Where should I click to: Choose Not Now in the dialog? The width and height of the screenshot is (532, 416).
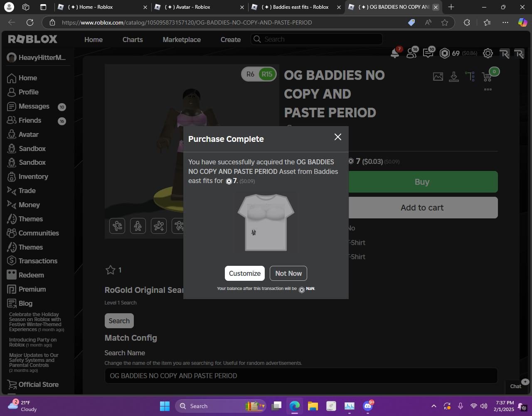(288, 273)
